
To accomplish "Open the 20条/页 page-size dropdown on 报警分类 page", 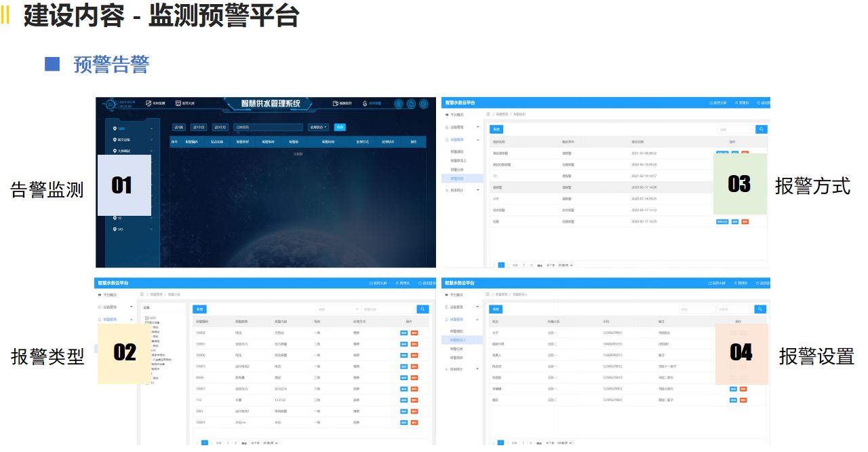I will [x=270, y=442].
